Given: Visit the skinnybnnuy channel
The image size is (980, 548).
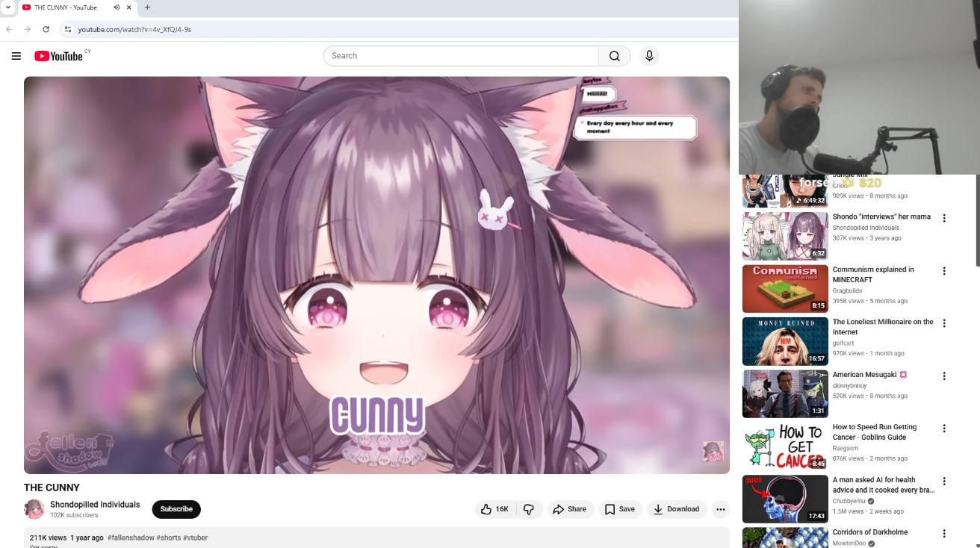Looking at the screenshot, I should pyautogui.click(x=850, y=386).
